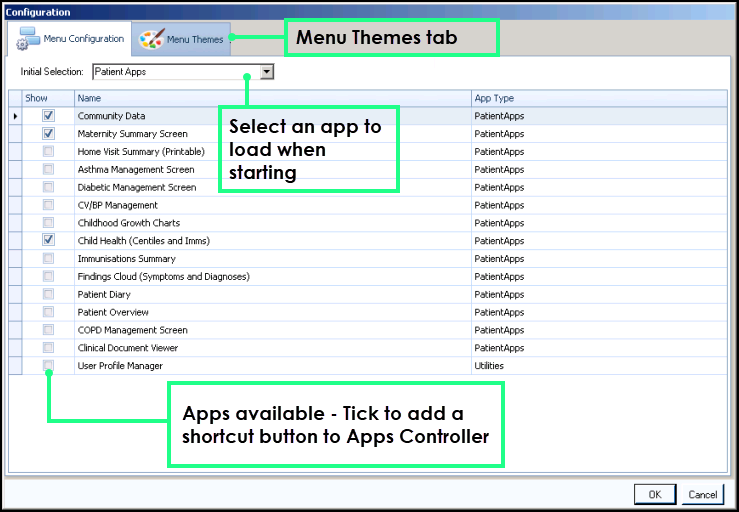Image resolution: width=739 pixels, height=512 pixels.
Task: Uncheck the Community Data checkbox
Action: pyautogui.click(x=48, y=116)
